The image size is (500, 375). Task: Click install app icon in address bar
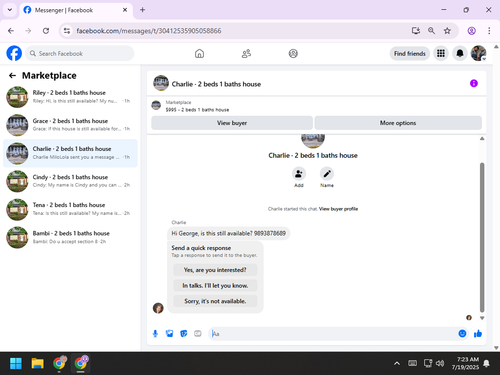416,31
